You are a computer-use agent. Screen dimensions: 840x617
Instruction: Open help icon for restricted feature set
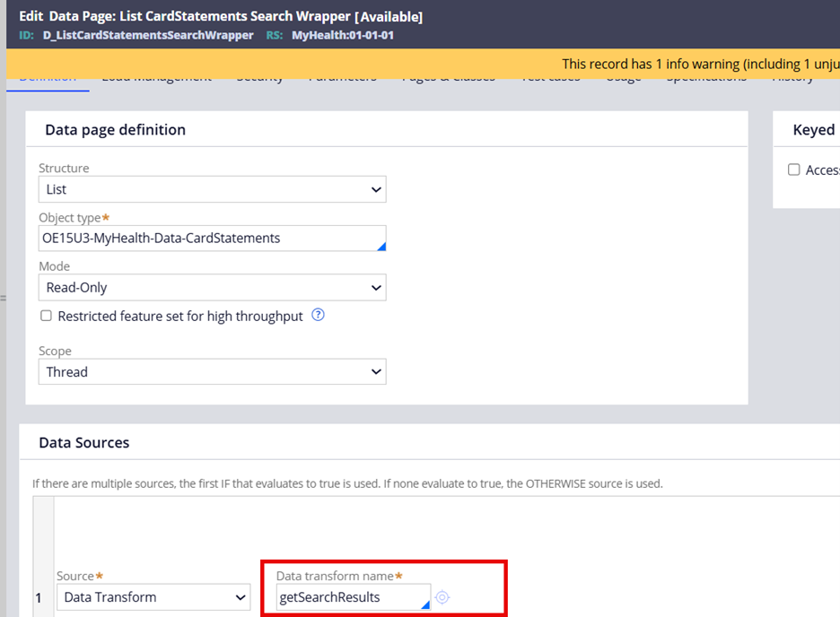coord(318,315)
